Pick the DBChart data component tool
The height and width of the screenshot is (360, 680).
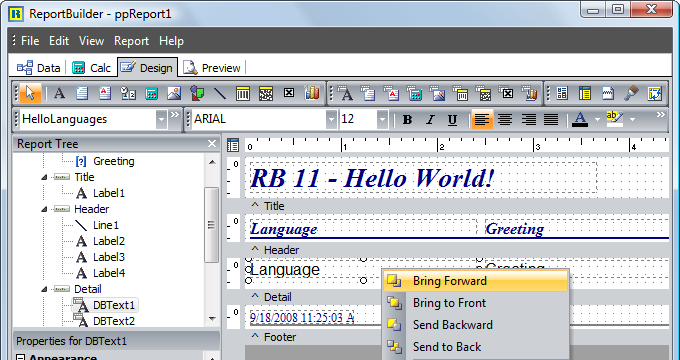(x=530, y=93)
